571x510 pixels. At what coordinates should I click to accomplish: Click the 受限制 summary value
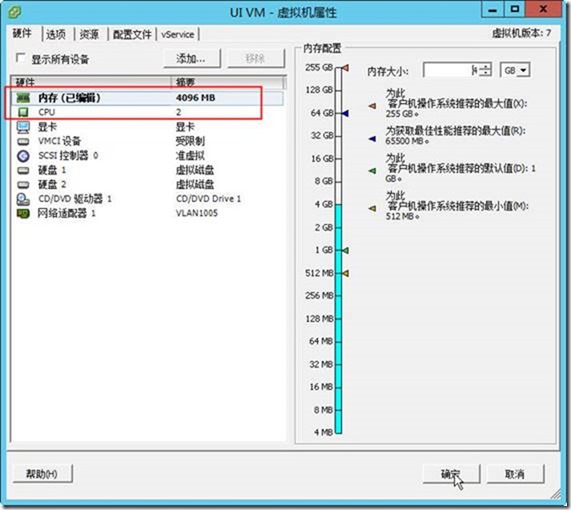190,141
